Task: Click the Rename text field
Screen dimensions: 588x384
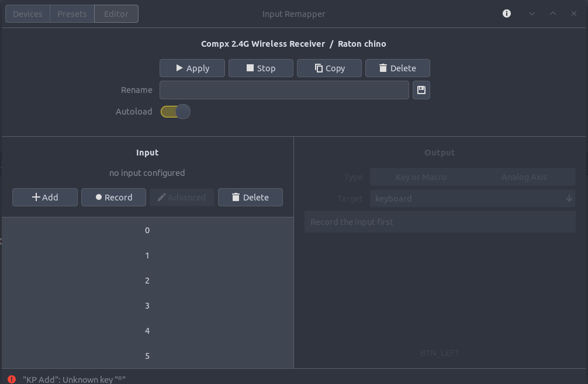Action: click(x=284, y=90)
